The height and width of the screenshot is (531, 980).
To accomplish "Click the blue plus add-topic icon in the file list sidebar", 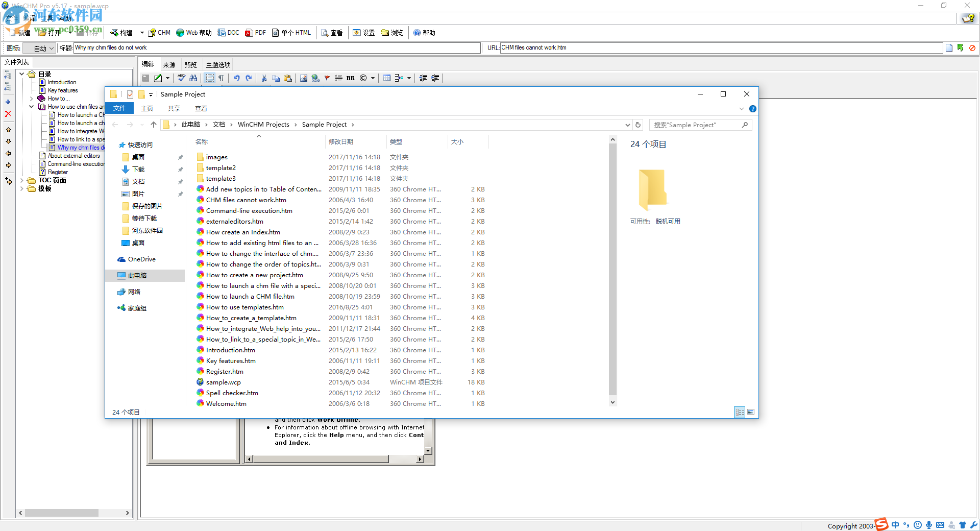I will [x=8, y=102].
